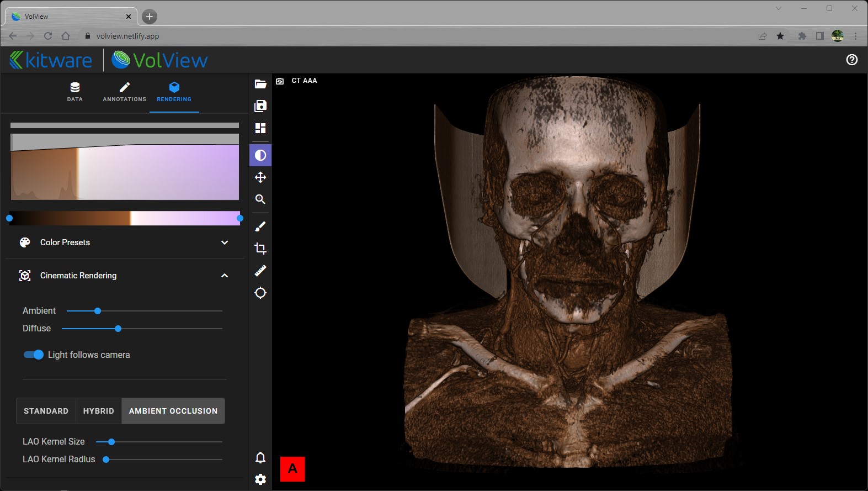Toggle Light follows camera switch

34,355
